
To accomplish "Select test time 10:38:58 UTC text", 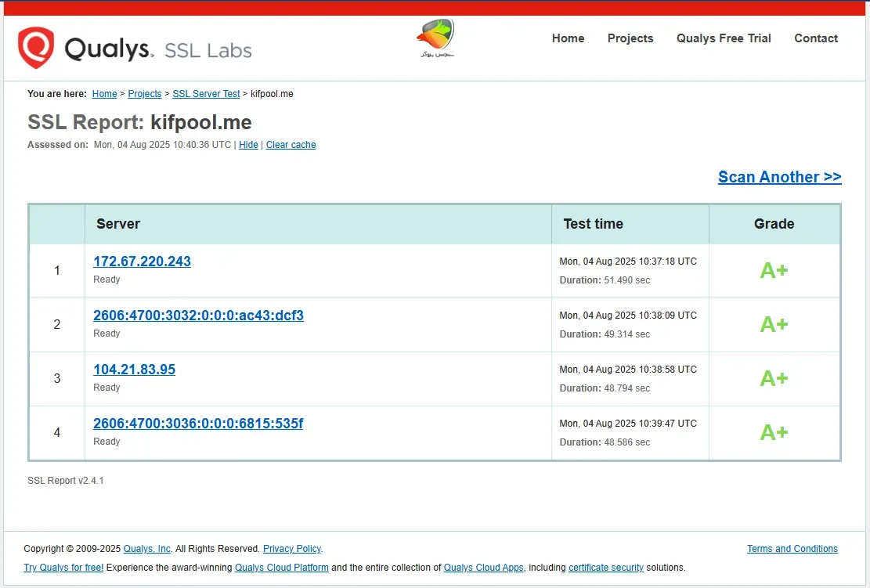I will coord(628,370).
